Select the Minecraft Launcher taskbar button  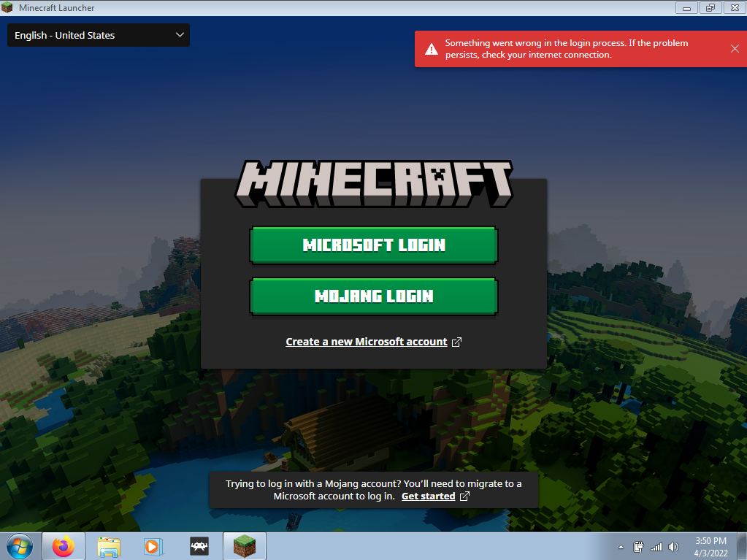(x=245, y=546)
